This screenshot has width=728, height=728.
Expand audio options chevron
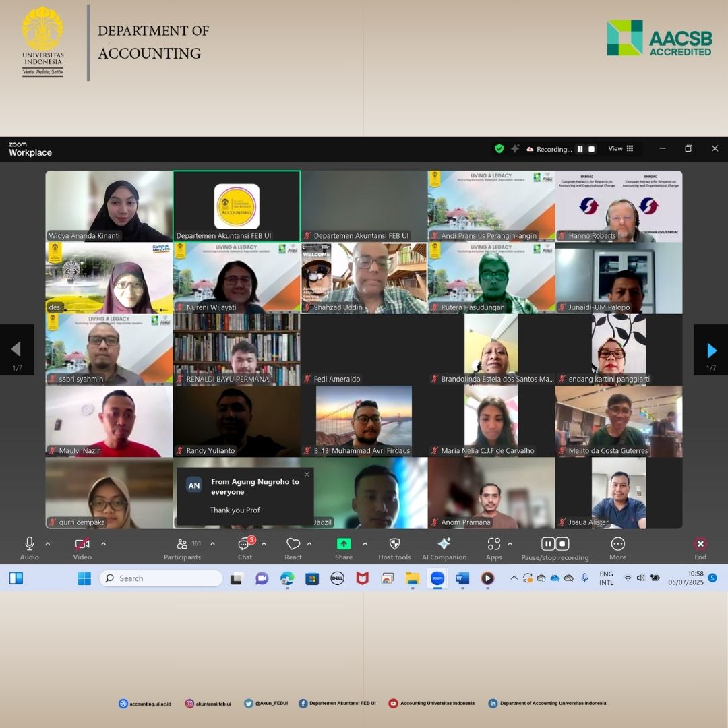(x=47, y=543)
